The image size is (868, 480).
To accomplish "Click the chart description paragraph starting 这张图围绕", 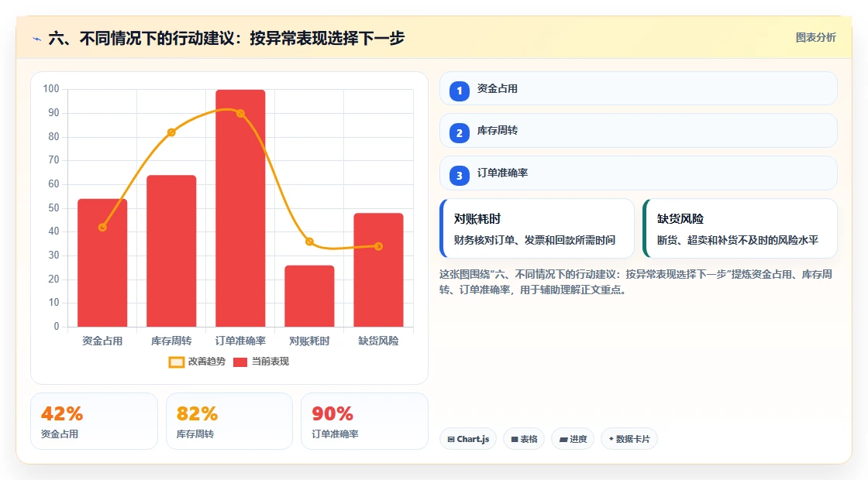I will 635,282.
